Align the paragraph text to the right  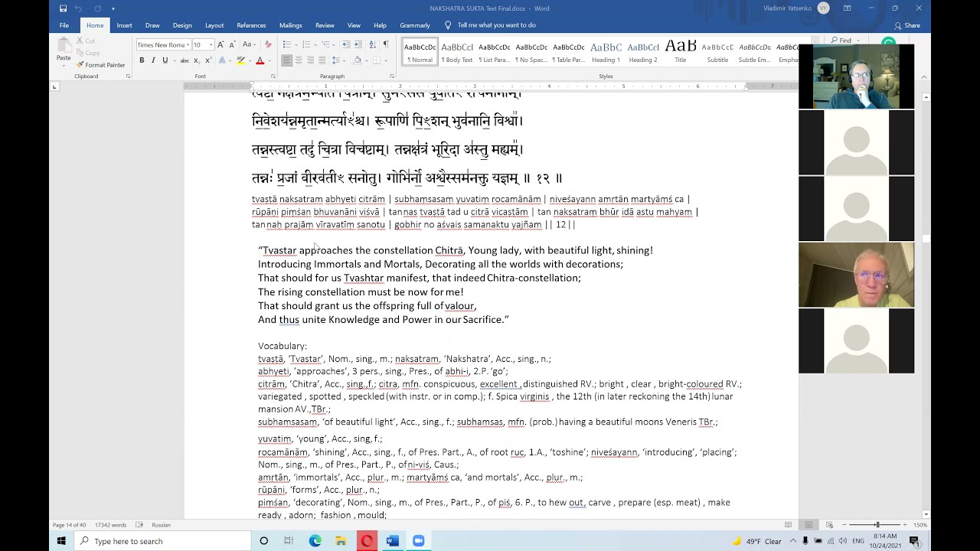[x=310, y=60]
